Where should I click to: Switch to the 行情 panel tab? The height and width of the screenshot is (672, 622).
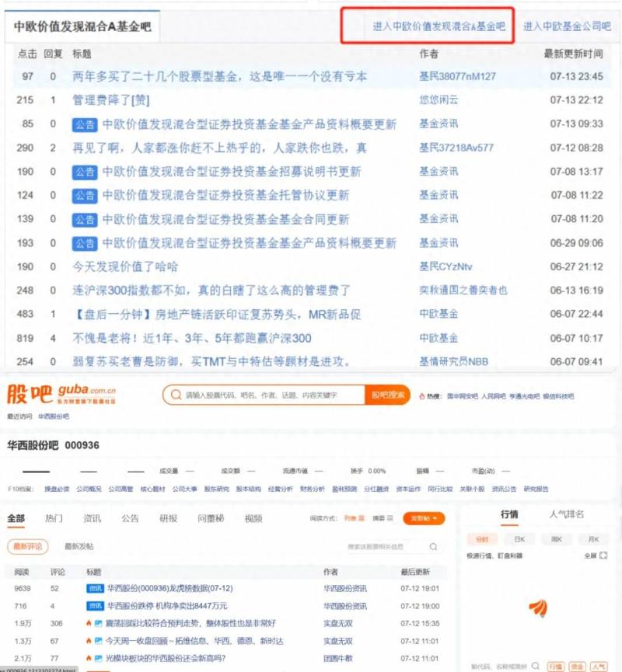(509, 514)
